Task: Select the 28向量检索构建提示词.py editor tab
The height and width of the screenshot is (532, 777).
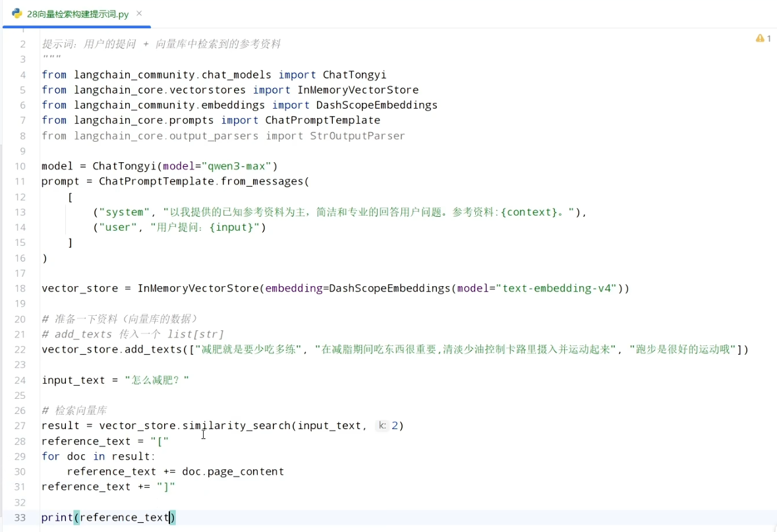Action: 77,14
